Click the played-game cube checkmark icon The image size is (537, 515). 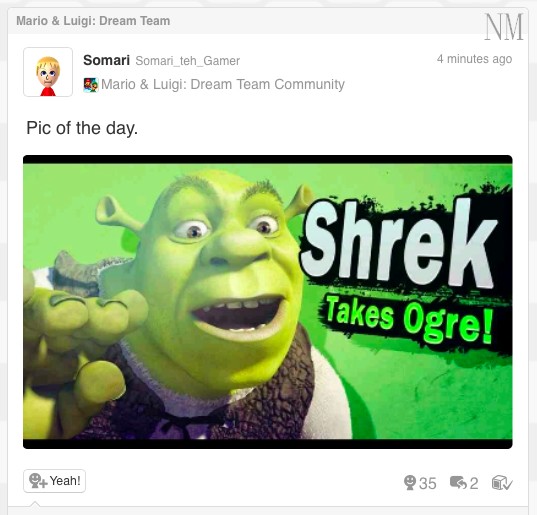coord(502,483)
